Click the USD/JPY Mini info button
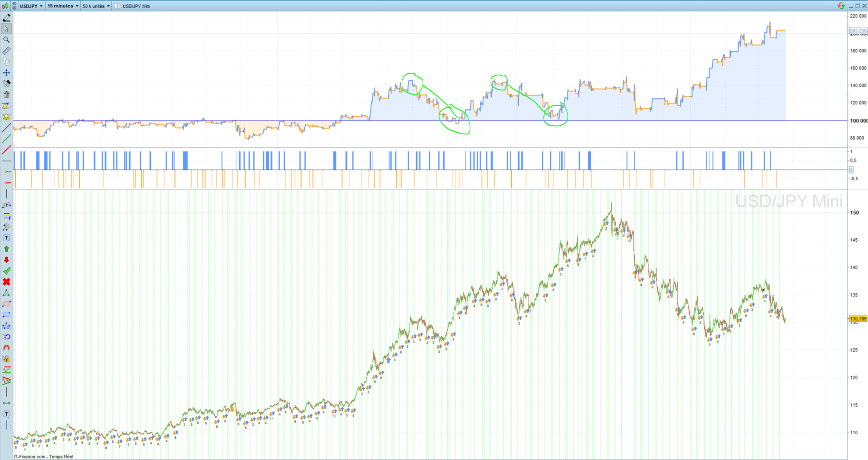 click(x=117, y=6)
